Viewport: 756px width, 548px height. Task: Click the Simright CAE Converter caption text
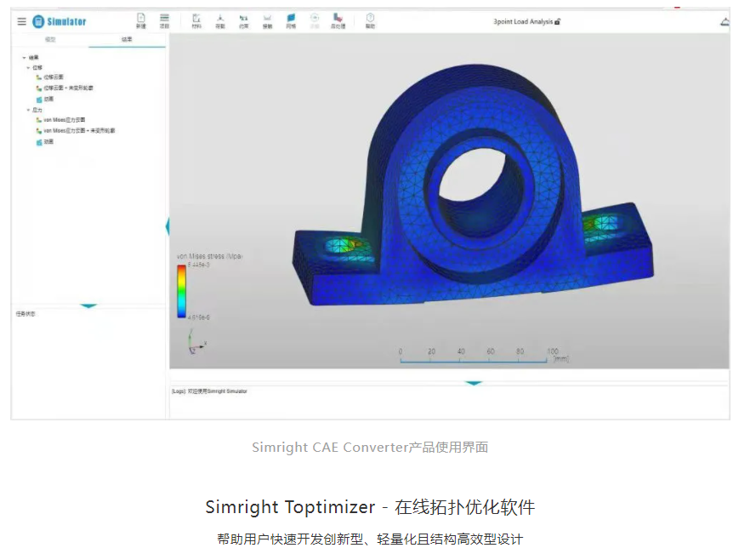point(370,448)
